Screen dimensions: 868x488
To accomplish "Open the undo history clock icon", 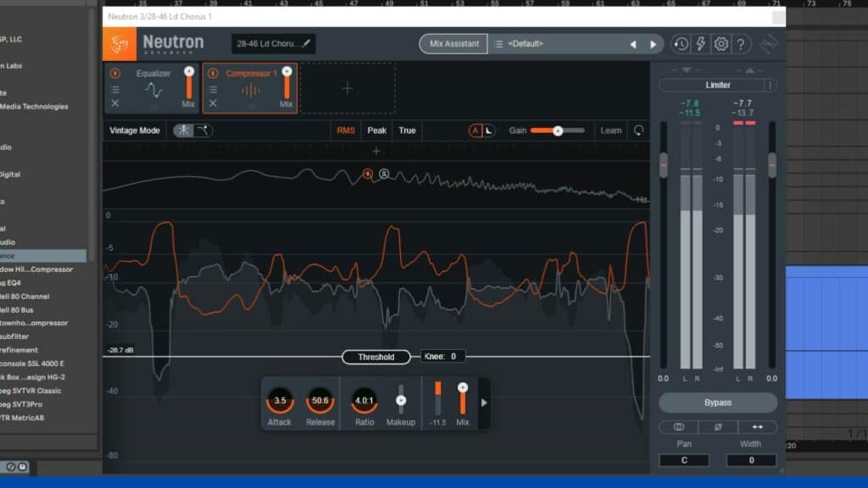I will [x=681, y=44].
